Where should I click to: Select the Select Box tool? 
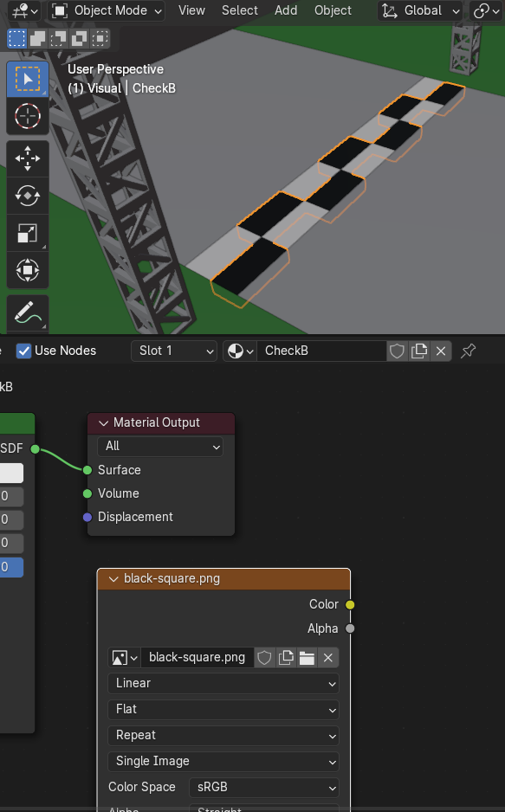point(28,80)
